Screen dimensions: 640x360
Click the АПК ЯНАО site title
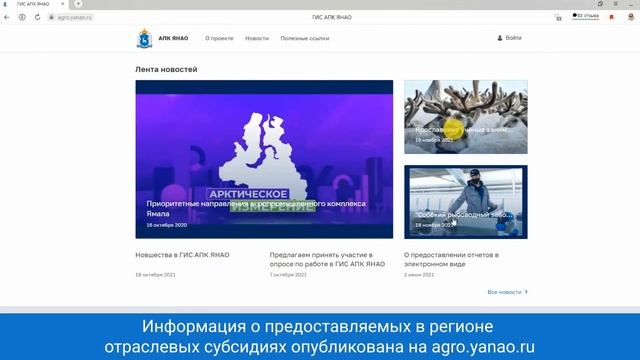[x=173, y=38]
